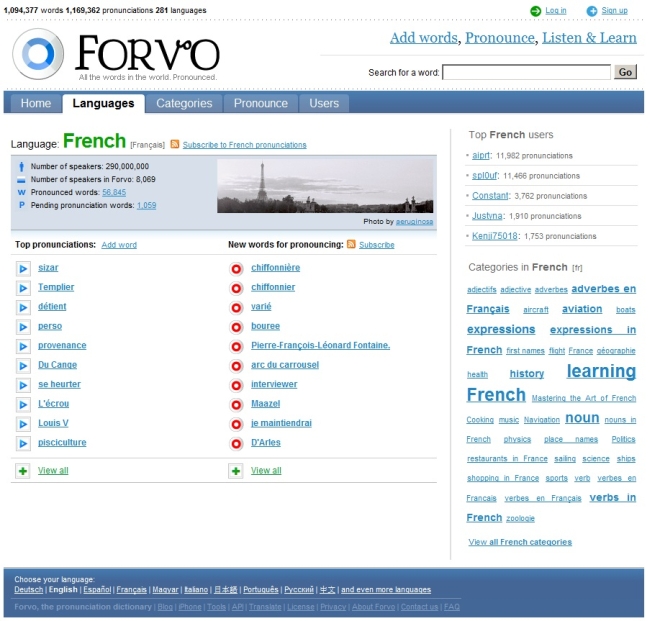
Task: Click the Eiffel Tower banner photo
Action: 325,186
